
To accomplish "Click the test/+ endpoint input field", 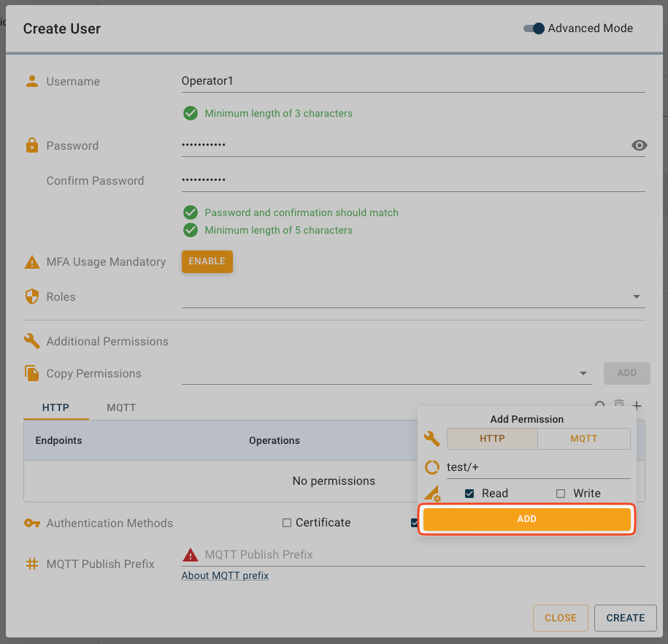I will 537,467.
